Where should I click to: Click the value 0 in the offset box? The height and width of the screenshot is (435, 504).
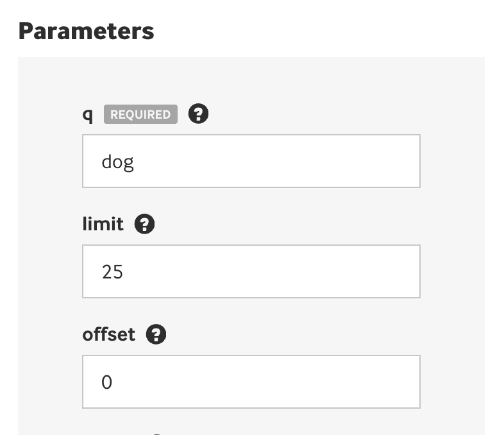(107, 382)
